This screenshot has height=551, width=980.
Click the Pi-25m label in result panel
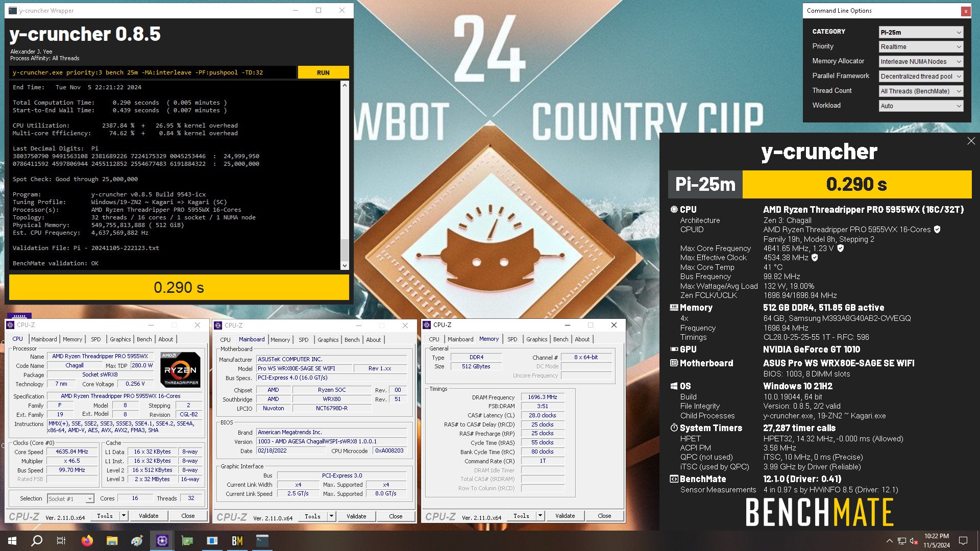705,184
